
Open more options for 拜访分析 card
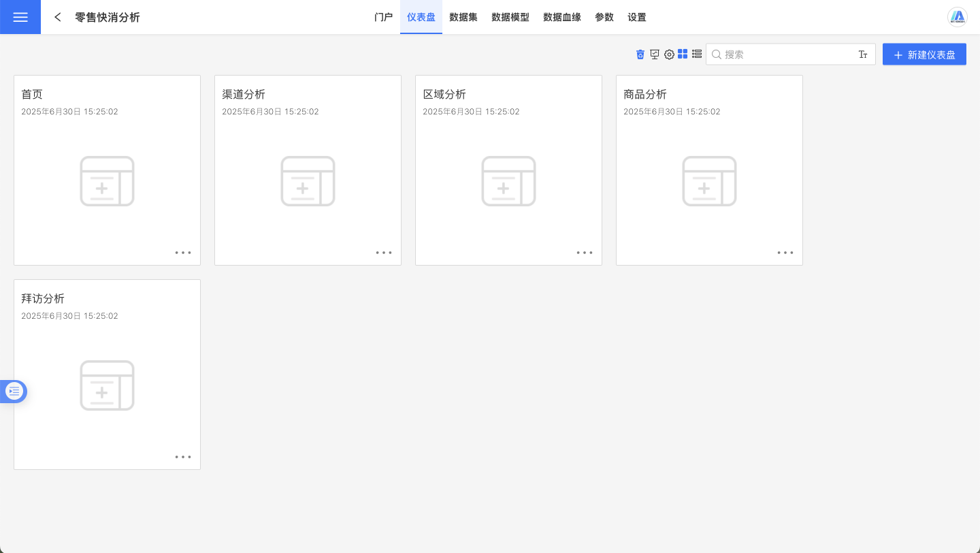183,457
